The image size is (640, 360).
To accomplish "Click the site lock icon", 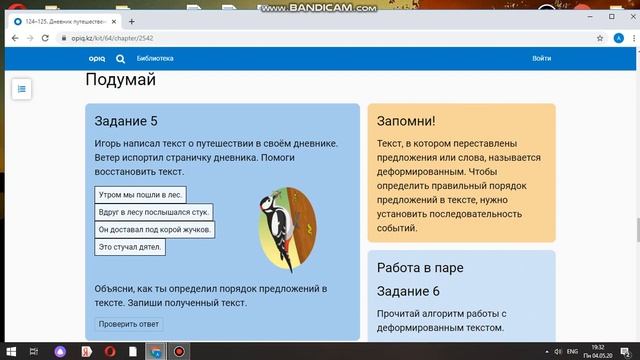I will click(x=64, y=38).
